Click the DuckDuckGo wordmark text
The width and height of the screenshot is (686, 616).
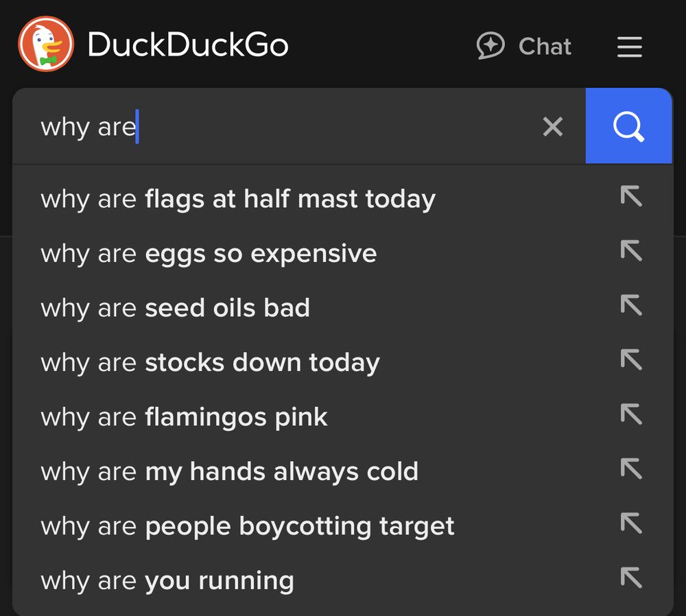point(188,44)
